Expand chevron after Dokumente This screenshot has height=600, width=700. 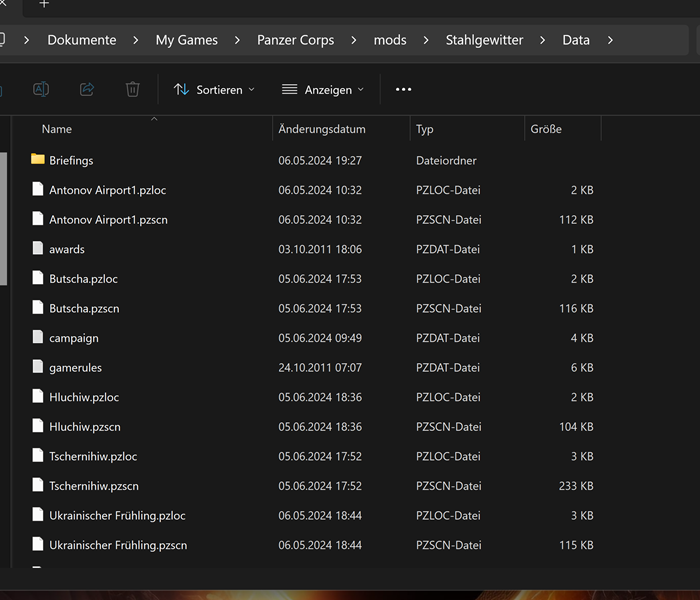(136, 40)
